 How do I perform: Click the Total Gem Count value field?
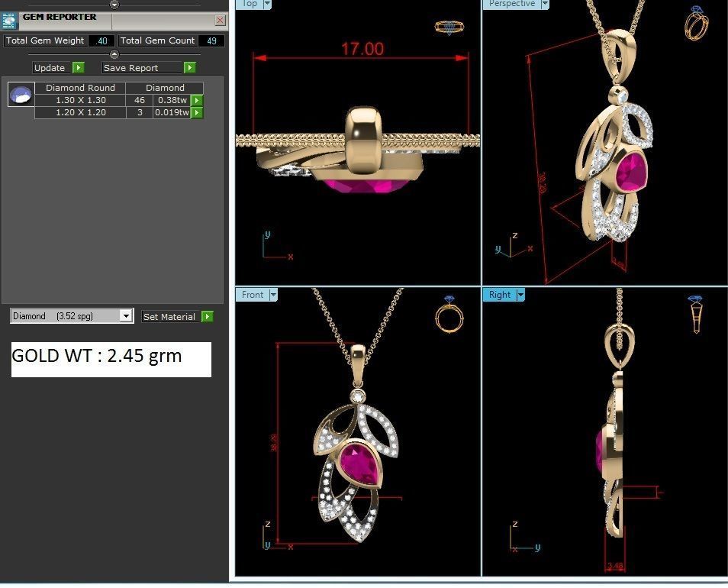tap(211, 41)
